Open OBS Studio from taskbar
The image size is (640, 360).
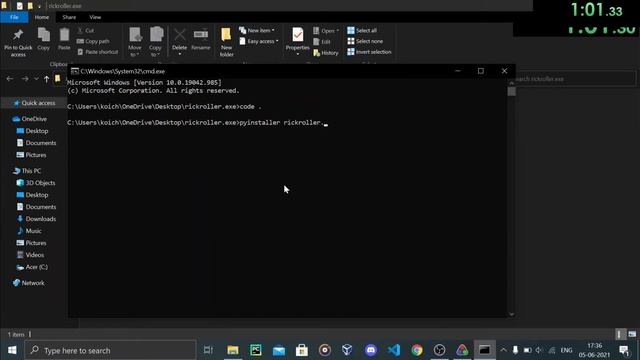440,350
